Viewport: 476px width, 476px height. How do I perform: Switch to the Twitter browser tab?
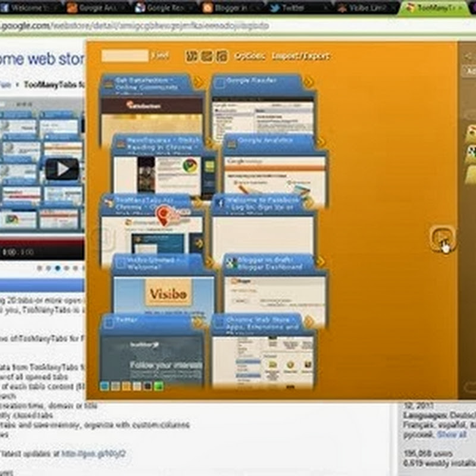[300, 8]
